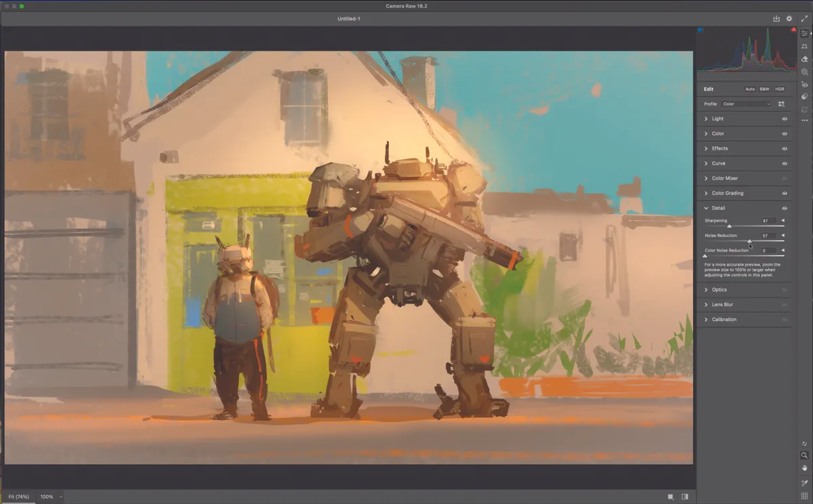Expand the Color Grading panel chevron

[x=706, y=193]
